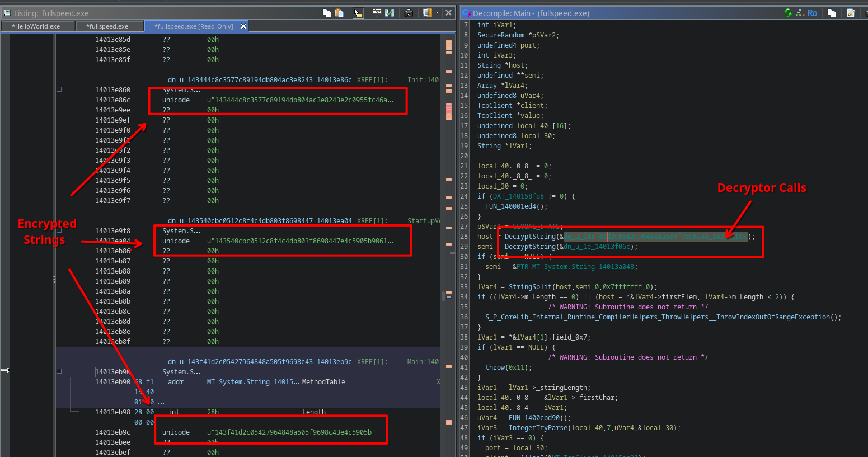Click the undefined local_40 [16] declaration
Viewport: 868px width, 457px height.
[524, 126]
